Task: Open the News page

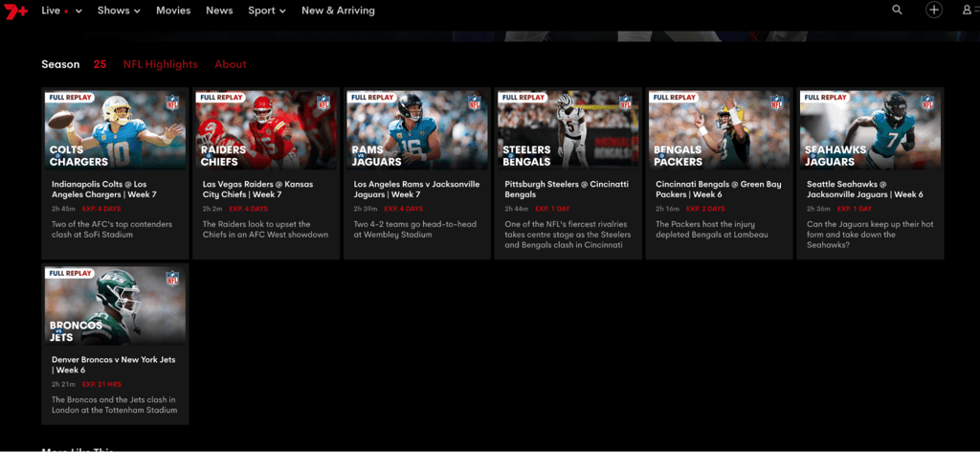Action: 219,11
